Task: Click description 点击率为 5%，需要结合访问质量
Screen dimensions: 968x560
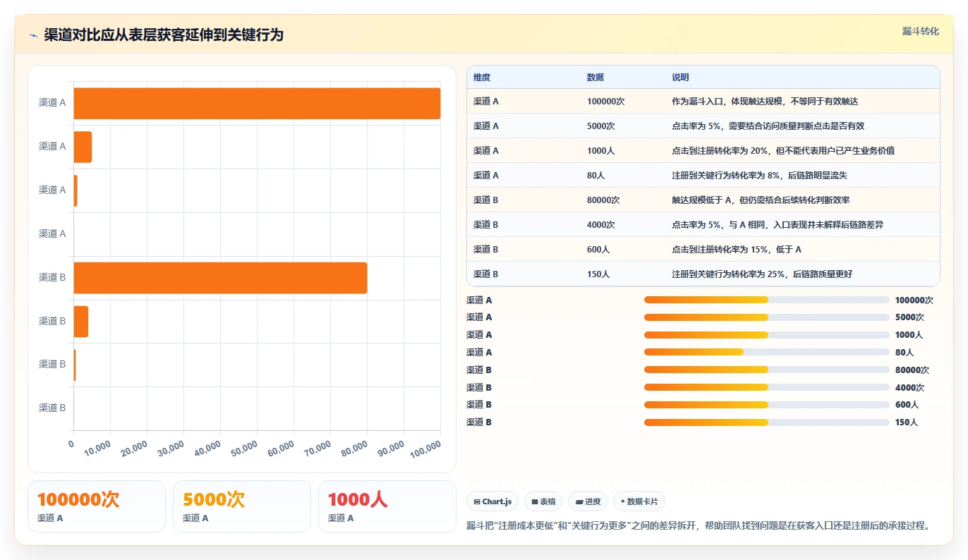Action: coord(768,126)
